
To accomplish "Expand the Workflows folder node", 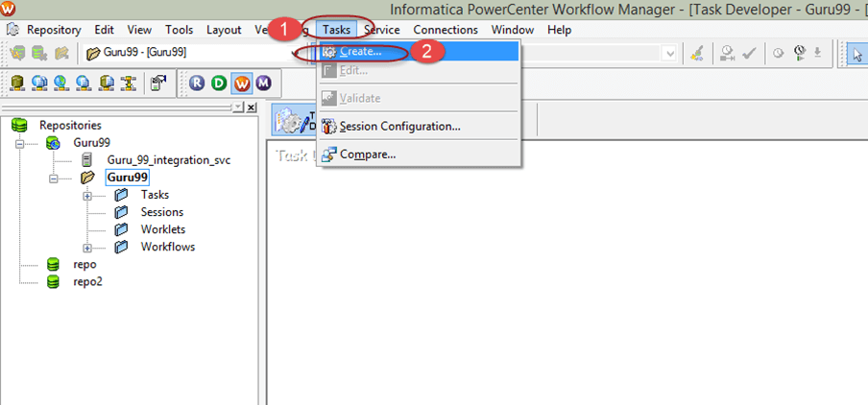I will pos(87,247).
